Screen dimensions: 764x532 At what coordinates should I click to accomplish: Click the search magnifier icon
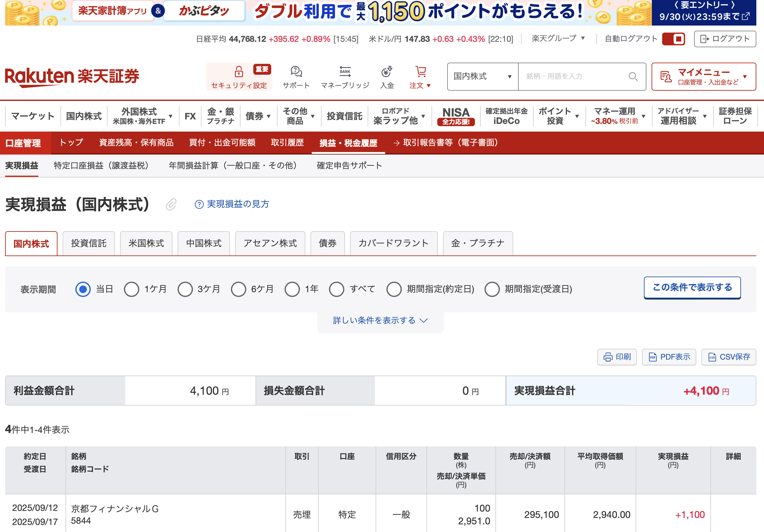click(x=633, y=77)
